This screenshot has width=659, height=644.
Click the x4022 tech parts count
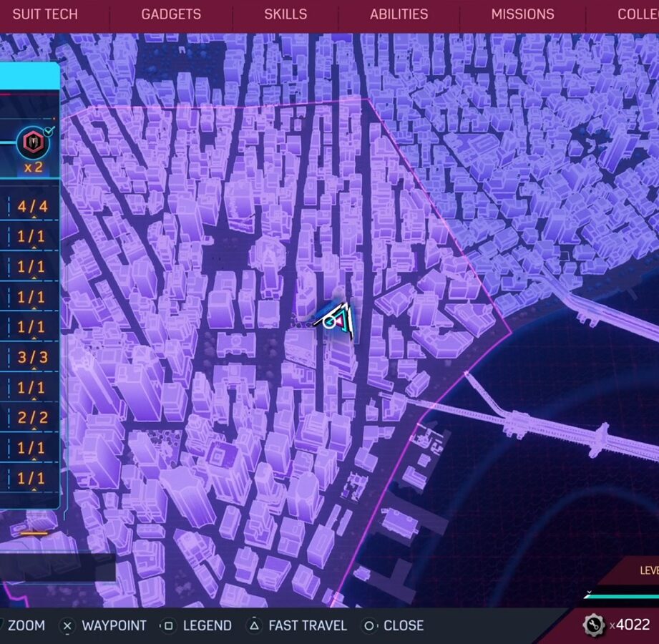coord(630,625)
